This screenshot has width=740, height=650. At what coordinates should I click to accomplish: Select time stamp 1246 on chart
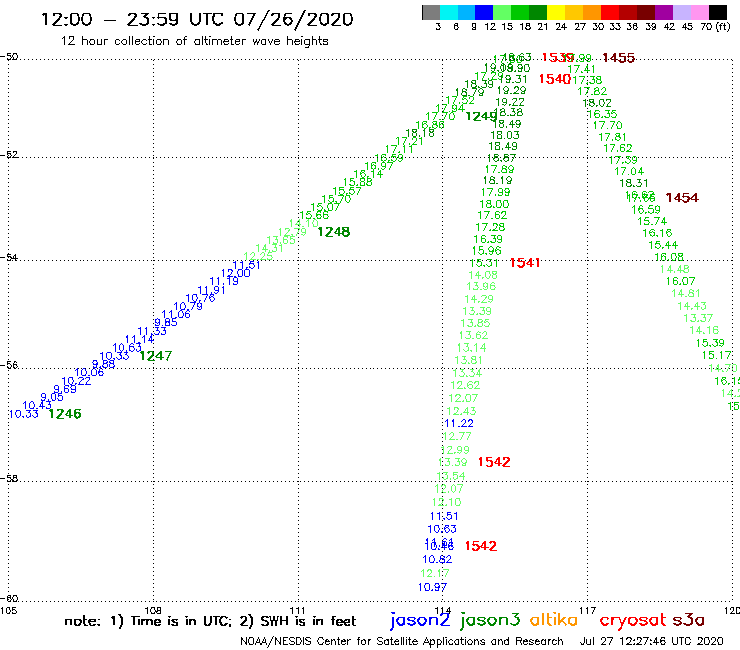65,414
